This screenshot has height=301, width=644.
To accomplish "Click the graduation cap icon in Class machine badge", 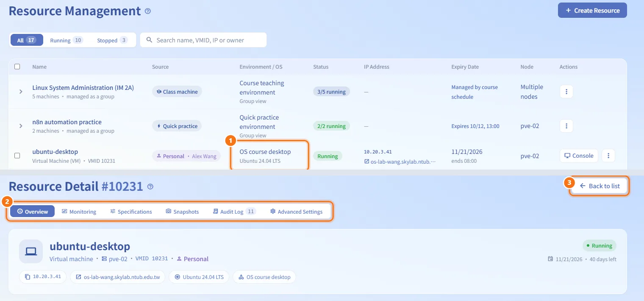I will click(x=159, y=92).
